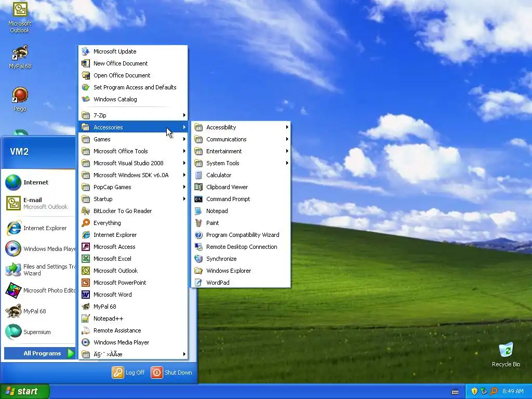This screenshot has height=399, width=532.
Task: Open Microsoft Outlook in All Programs list
Action: click(x=133, y=270)
